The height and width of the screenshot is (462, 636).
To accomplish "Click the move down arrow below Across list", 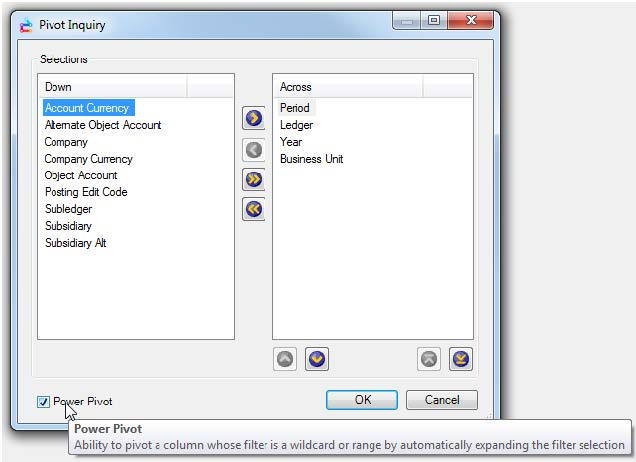I will pyautogui.click(x=317, y=359).
